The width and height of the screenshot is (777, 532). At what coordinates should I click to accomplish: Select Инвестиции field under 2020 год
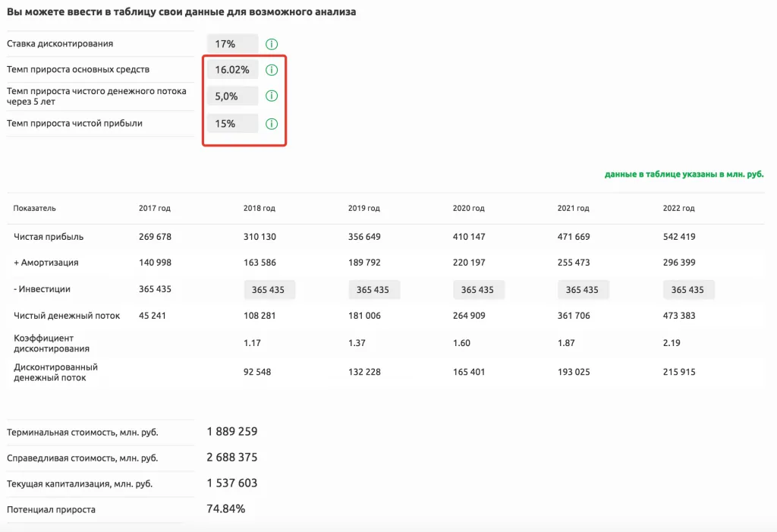(478, 290)
